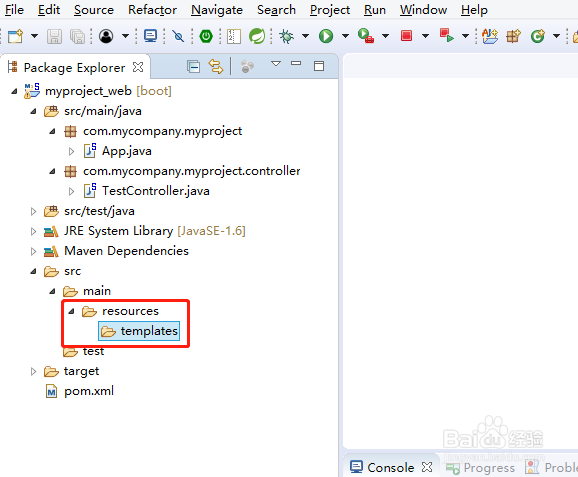Click the Relaunch stop-and-run icon
This screenshot has width=578, height=477.
(x=446, y=36)
